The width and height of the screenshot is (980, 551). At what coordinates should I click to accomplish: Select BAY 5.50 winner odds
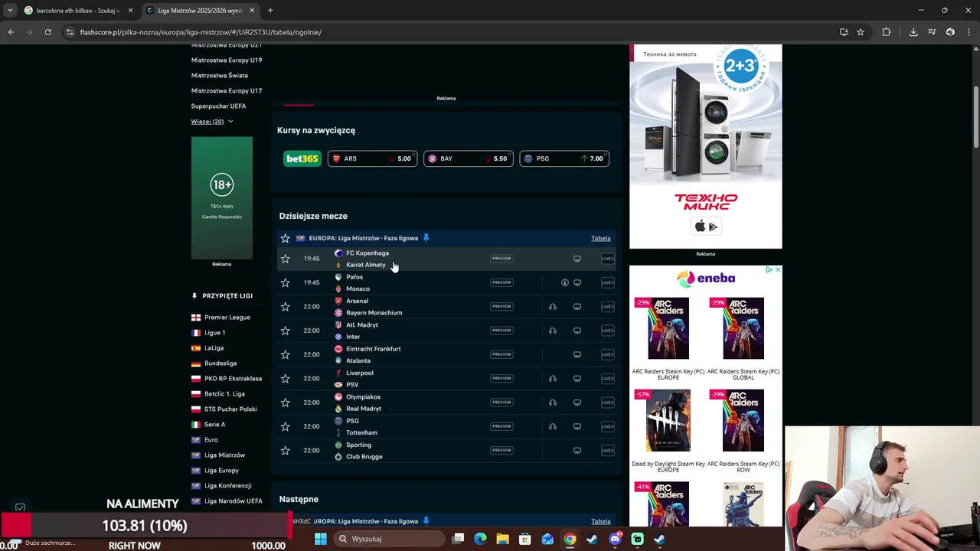[468, 158]
